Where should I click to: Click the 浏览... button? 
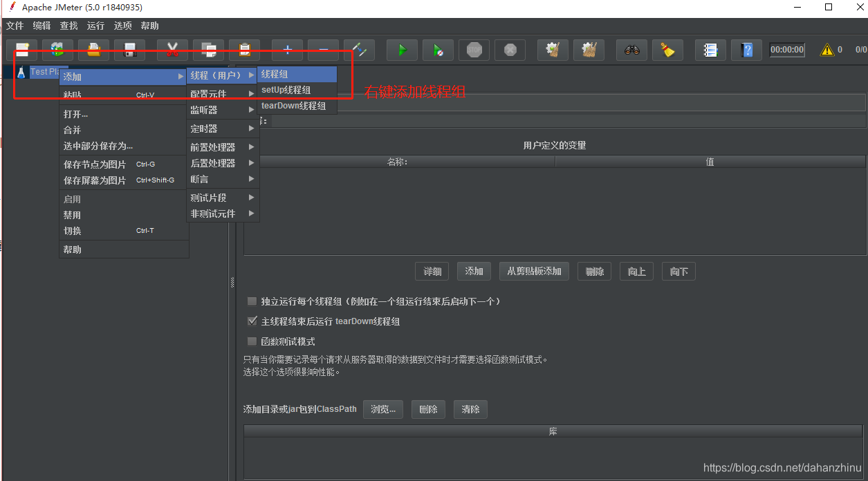click(383, 409)
